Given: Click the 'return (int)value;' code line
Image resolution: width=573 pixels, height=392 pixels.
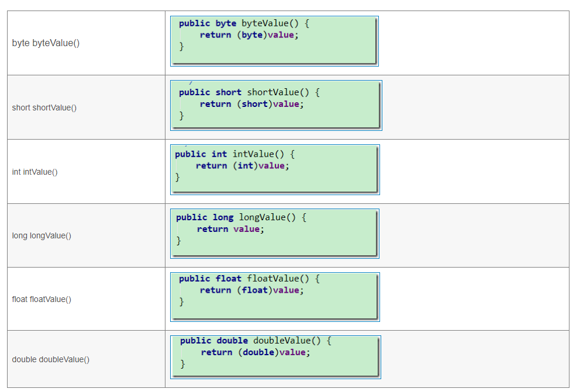Looking at the screenshot, I should point(243,166).
